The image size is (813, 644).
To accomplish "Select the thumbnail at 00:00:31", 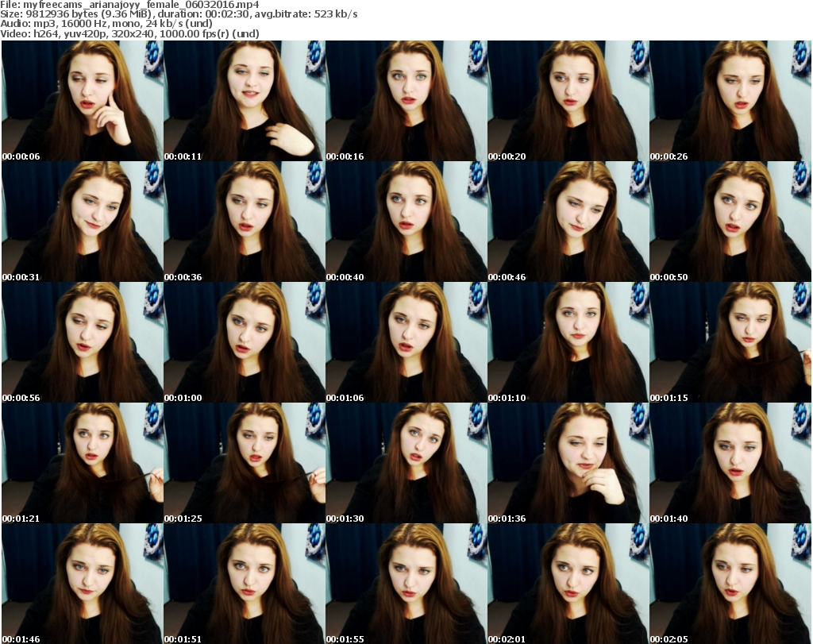I will [82, 222].
